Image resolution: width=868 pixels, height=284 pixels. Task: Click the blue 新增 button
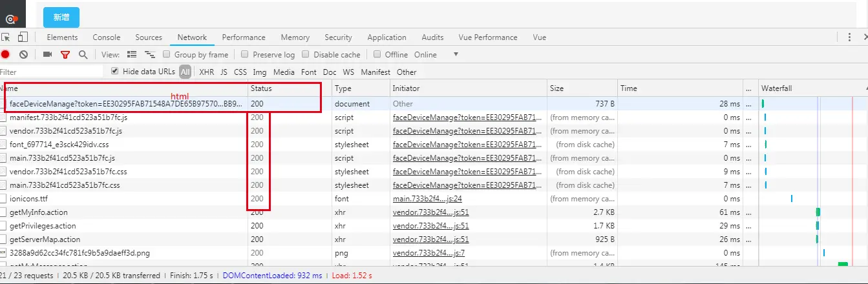pos(61,17)
